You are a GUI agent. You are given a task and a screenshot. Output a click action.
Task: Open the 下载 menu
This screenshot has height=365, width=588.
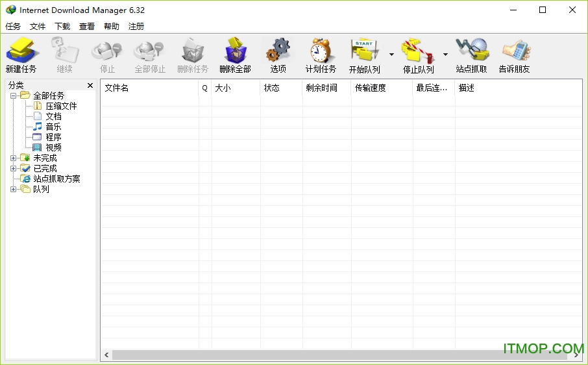62,27
